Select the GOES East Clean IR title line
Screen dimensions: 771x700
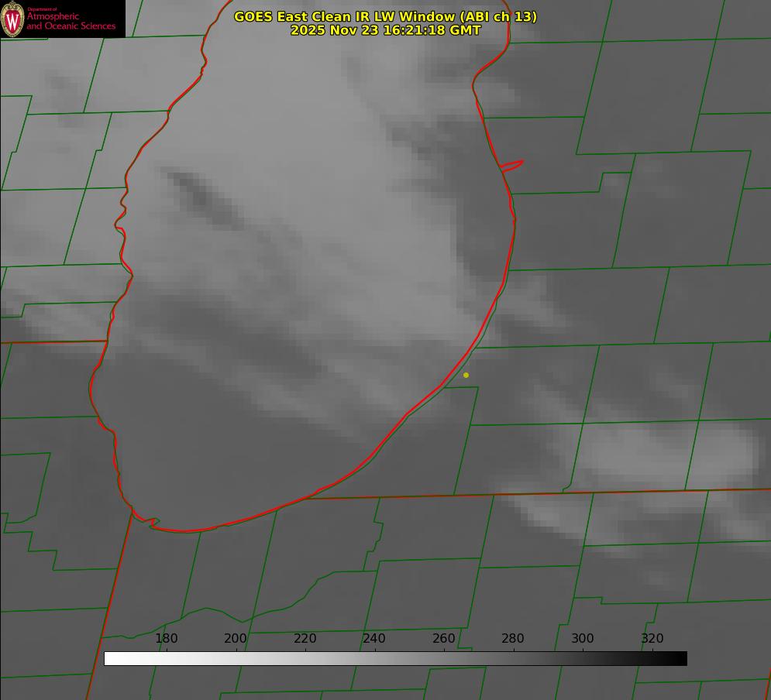coord(386,16)
